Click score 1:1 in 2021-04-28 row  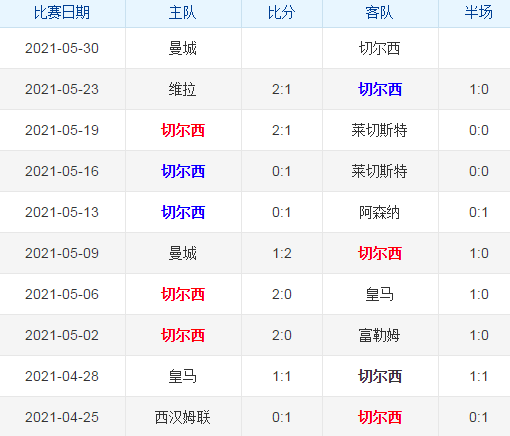tap(282, 376)
